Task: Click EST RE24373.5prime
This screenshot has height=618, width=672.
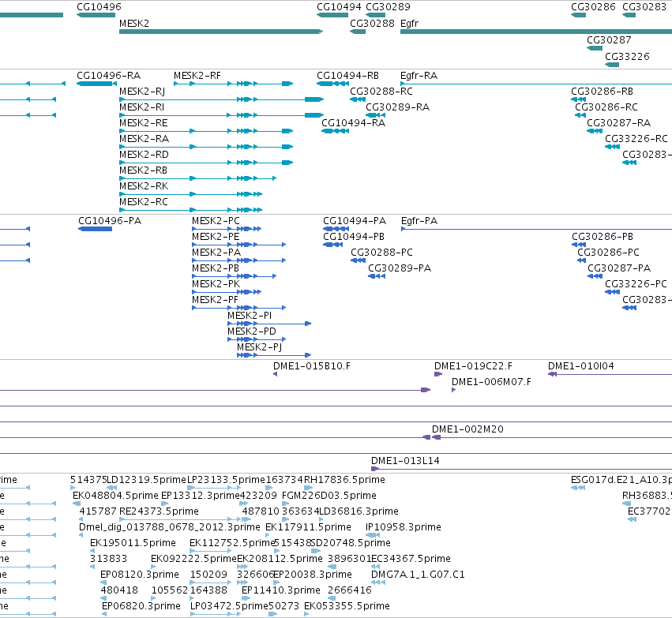Action: click(x=159, y=511)
